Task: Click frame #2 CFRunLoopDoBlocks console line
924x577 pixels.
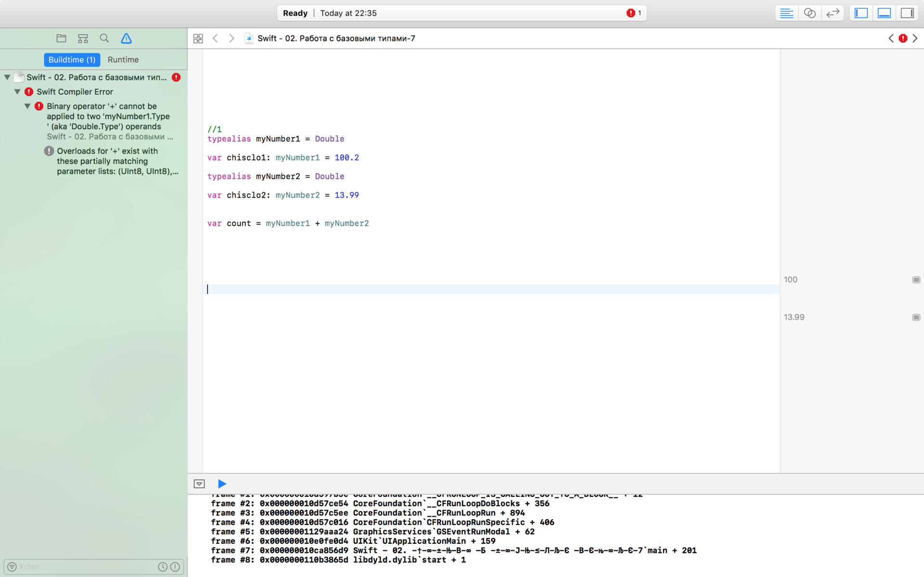Action: [380, 503]
